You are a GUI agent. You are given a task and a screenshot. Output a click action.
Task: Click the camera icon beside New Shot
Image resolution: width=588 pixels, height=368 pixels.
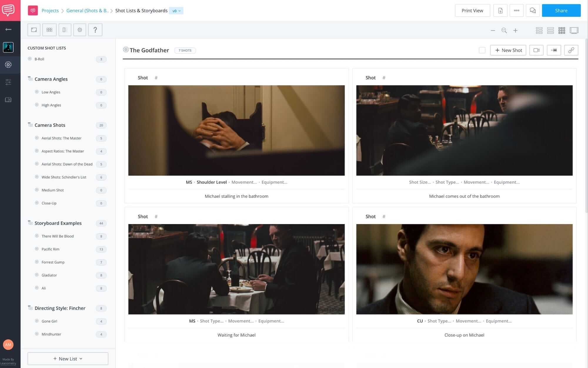(536, 50)
